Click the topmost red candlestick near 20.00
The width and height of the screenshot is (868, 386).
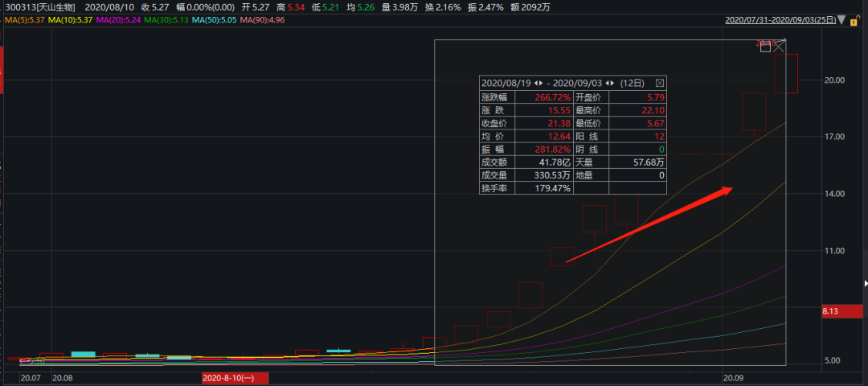[785, 73]
